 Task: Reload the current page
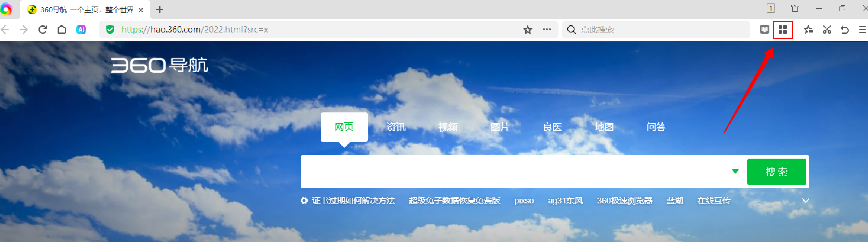pyautogui.click(x=43, y=30)
